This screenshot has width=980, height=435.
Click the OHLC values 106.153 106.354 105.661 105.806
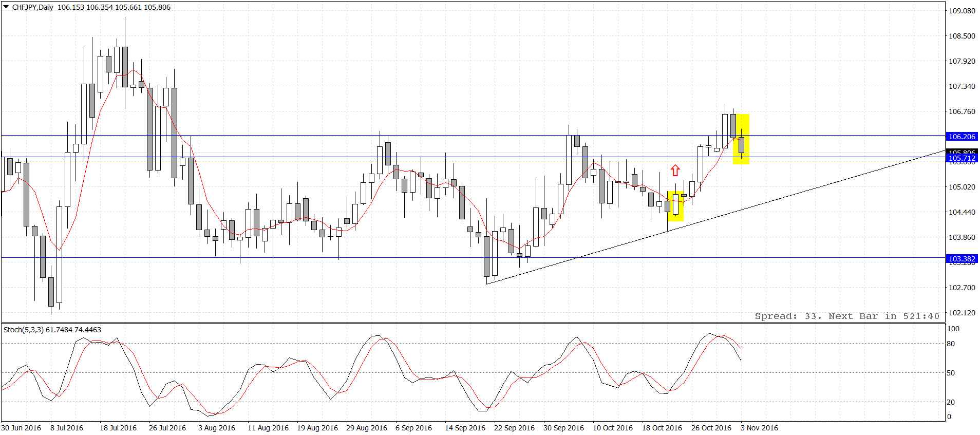click(114, 7)
